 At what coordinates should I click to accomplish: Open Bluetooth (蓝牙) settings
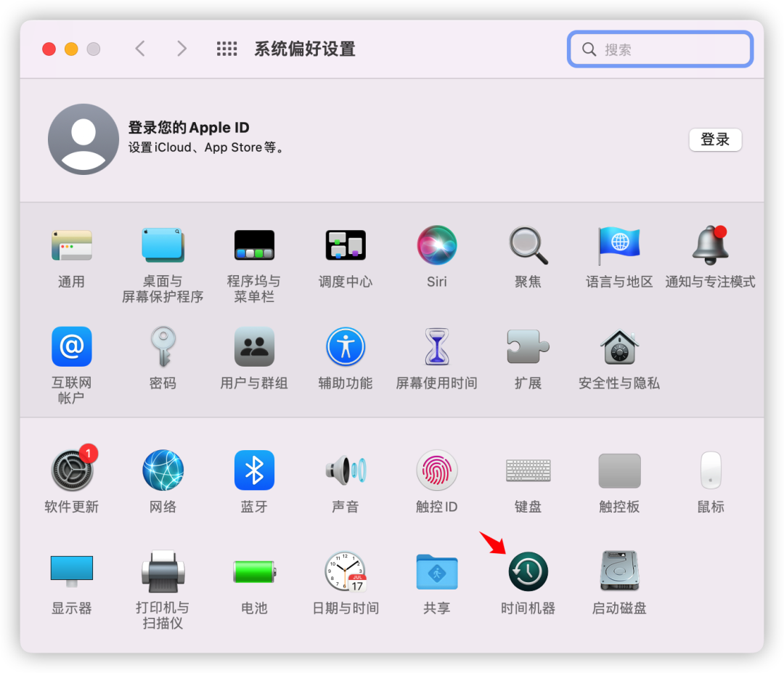point(254,470)
